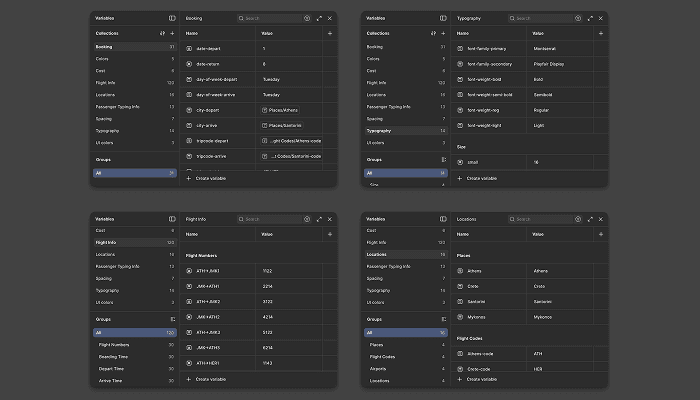Open Santorini-code alias chip on tripcode-arrive row
Screen dimensions: 700x400
coord(291,157)
